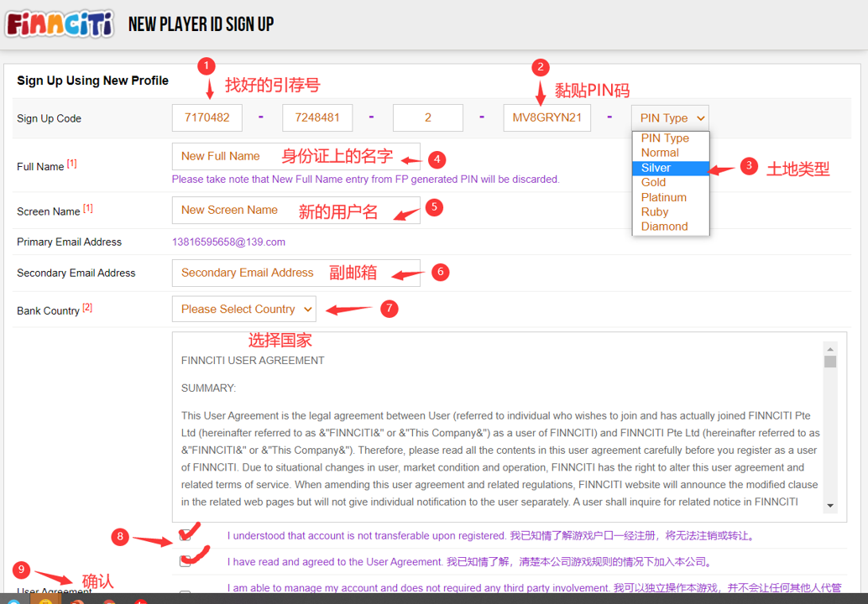This screenshot has height=604, width=868.
Task: Click the agreement box scroll up arrow
Action: [829, 349]
